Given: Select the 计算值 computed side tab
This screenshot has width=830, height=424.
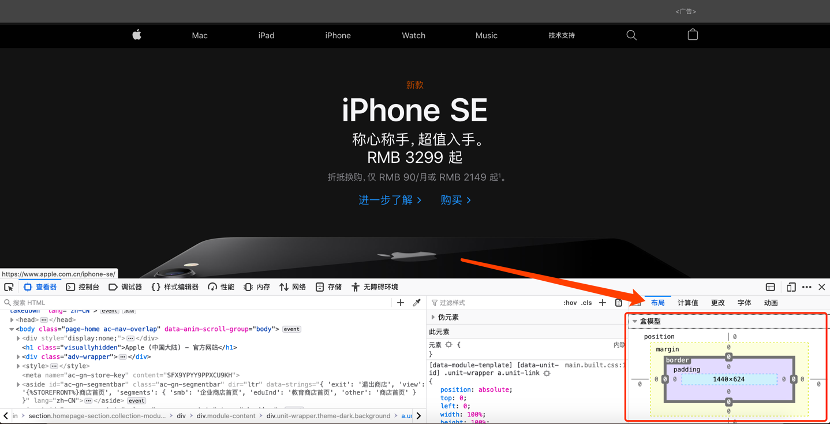Looking at the screenshot, I should coord(688,303).
